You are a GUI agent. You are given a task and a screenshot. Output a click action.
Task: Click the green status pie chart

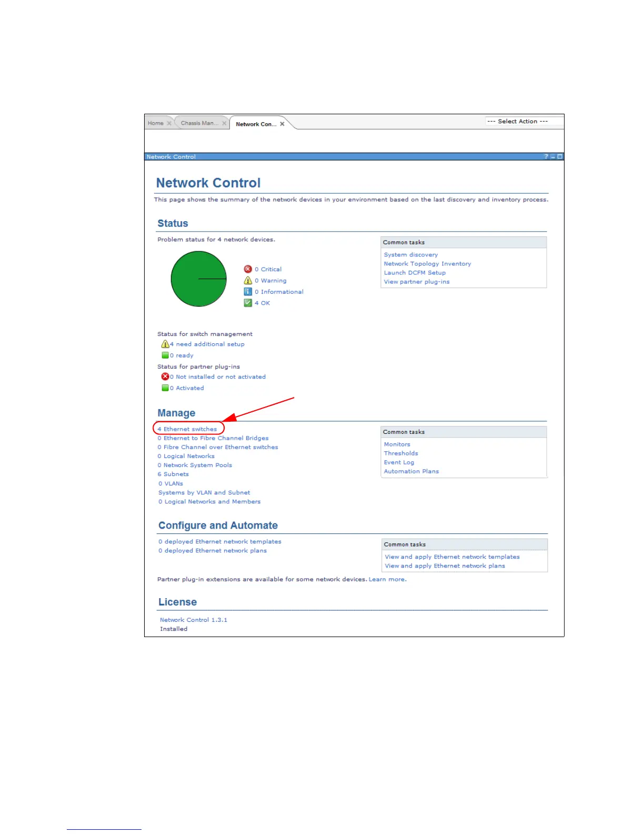coord(198,279)
